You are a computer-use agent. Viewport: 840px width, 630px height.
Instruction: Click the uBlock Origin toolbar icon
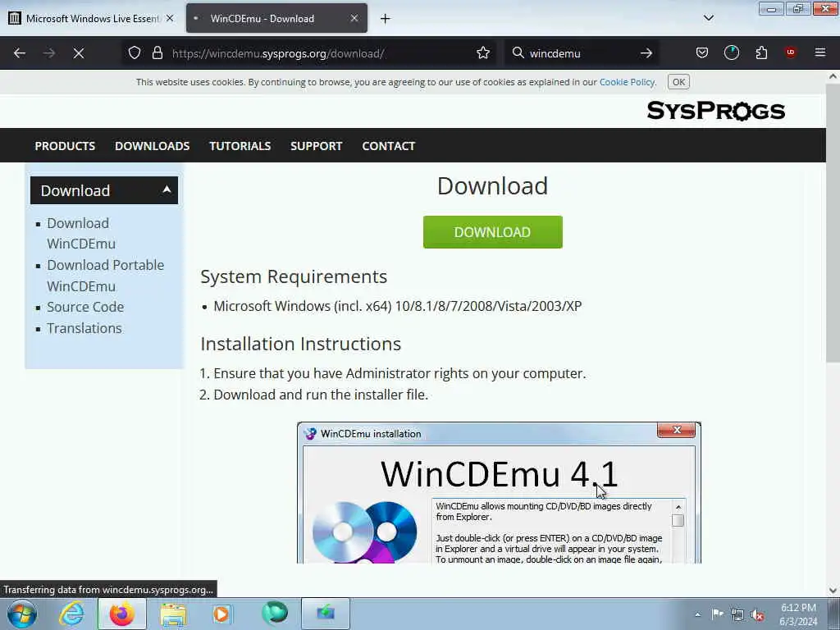pyautogui.click(x=791, y=52)
